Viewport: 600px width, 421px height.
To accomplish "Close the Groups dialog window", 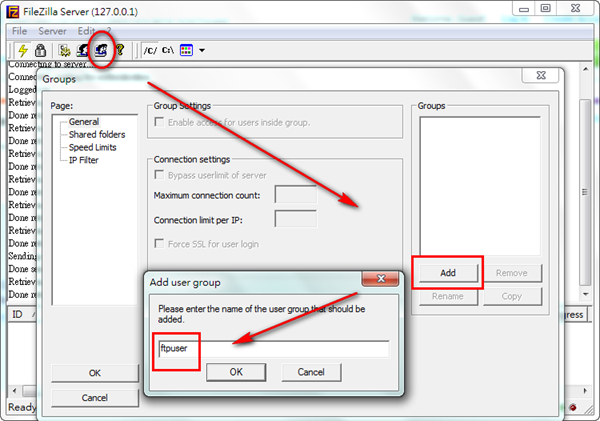I will click(x=541, y=75).
